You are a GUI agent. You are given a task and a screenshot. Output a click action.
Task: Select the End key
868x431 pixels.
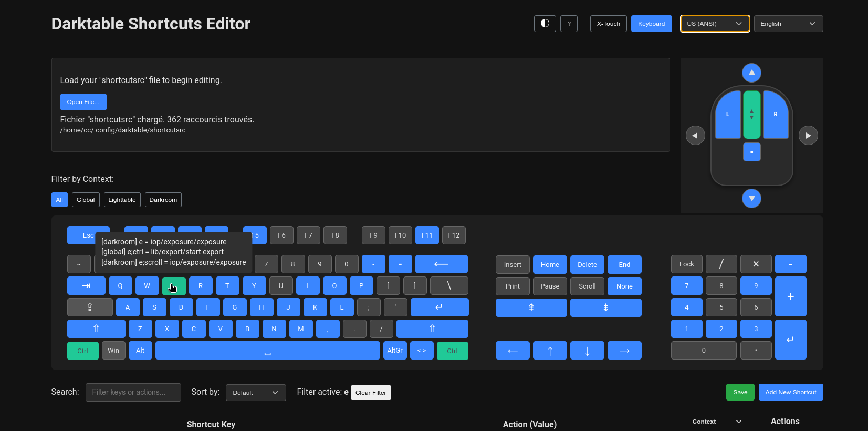[624, 265]
